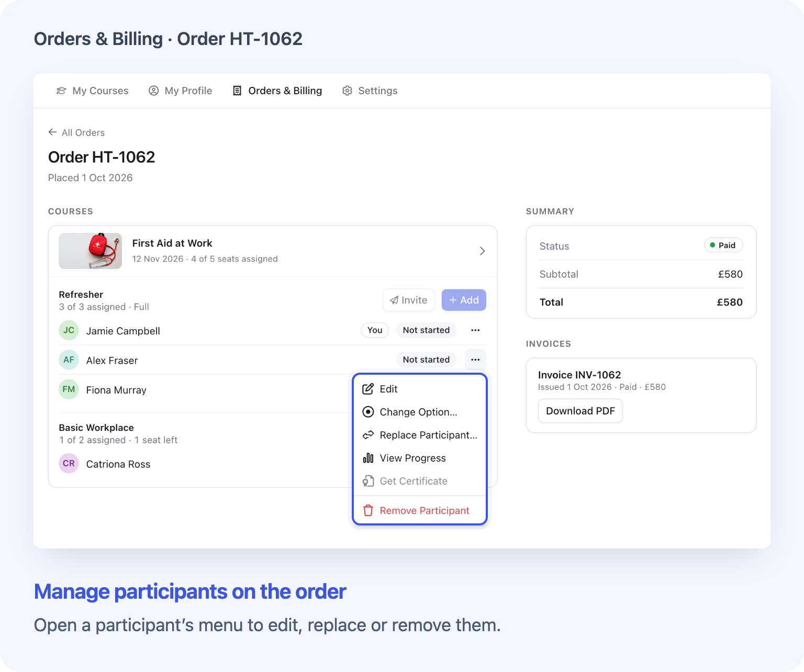Click the Invoice INV-1062 title
Image resolution: width=804 pixels, height=672 pixels.
point(579,375)
